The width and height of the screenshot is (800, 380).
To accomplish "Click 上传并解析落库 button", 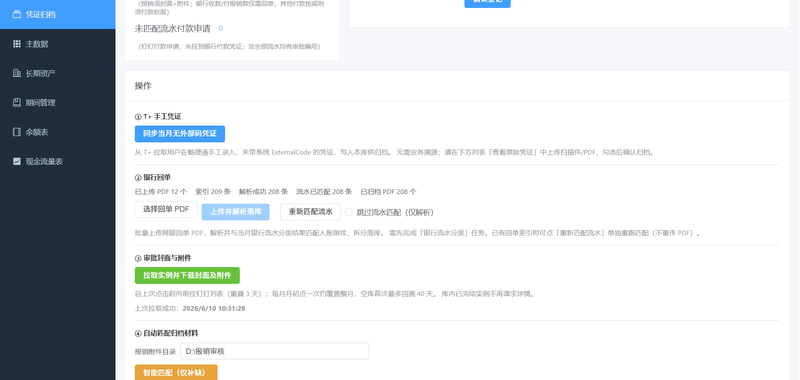I will [x=235, y=212].
